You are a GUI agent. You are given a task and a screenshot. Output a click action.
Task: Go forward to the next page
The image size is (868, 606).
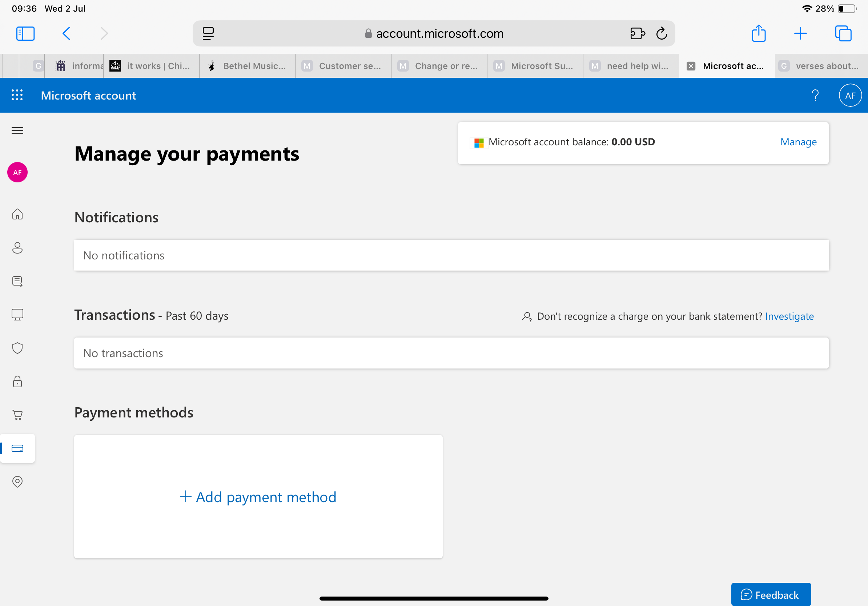coord(104,34)
